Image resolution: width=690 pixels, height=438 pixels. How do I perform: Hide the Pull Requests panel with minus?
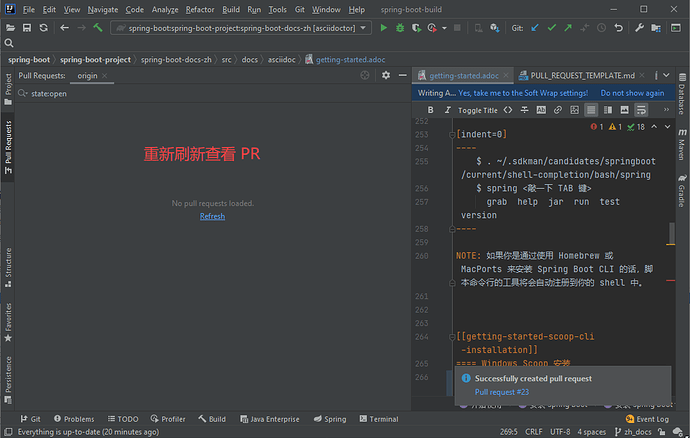[x=403, y=75]
